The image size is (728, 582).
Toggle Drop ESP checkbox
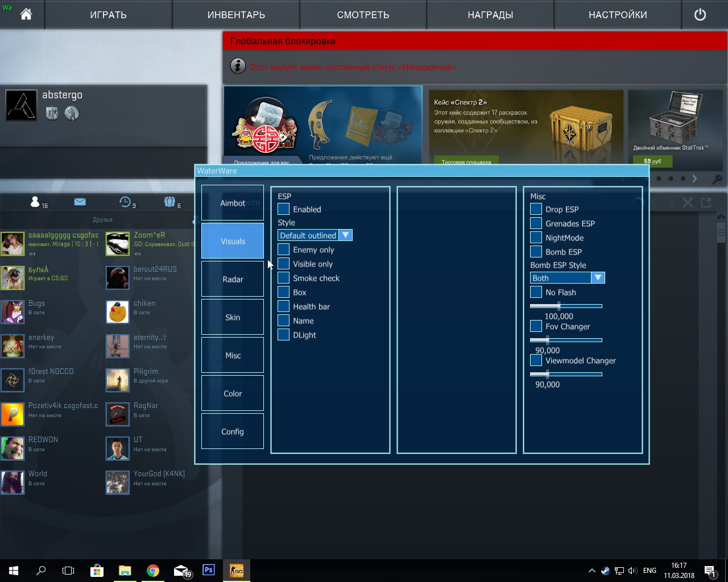(x=536, y=209)
